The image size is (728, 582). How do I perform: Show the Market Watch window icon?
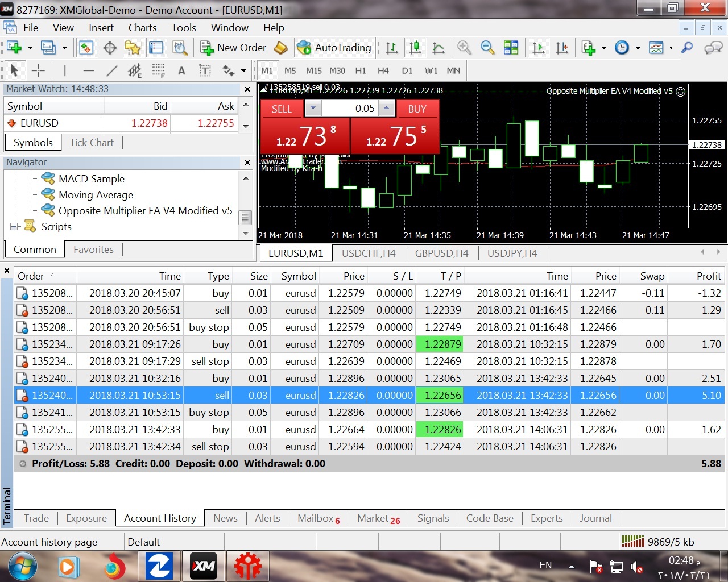[86, 48]
